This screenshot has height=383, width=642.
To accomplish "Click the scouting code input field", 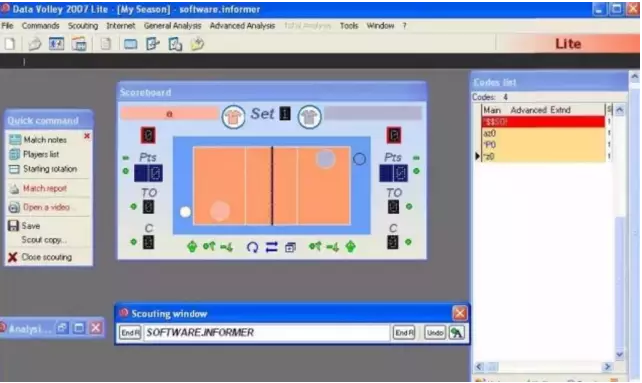I will 266,333.
